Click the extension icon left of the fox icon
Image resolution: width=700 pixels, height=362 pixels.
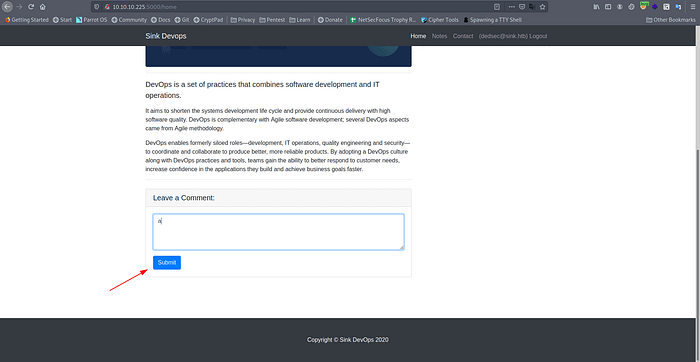[x=631, y=7]
